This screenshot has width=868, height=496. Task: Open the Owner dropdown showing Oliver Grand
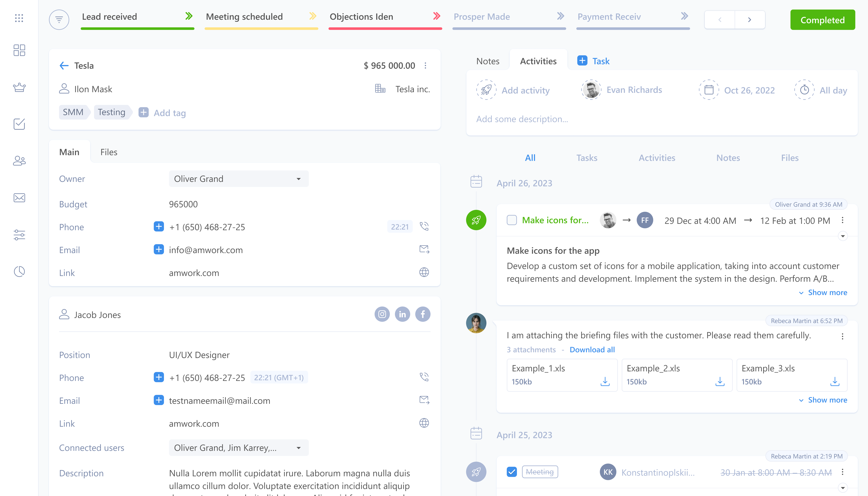click(x=239, y=179)
